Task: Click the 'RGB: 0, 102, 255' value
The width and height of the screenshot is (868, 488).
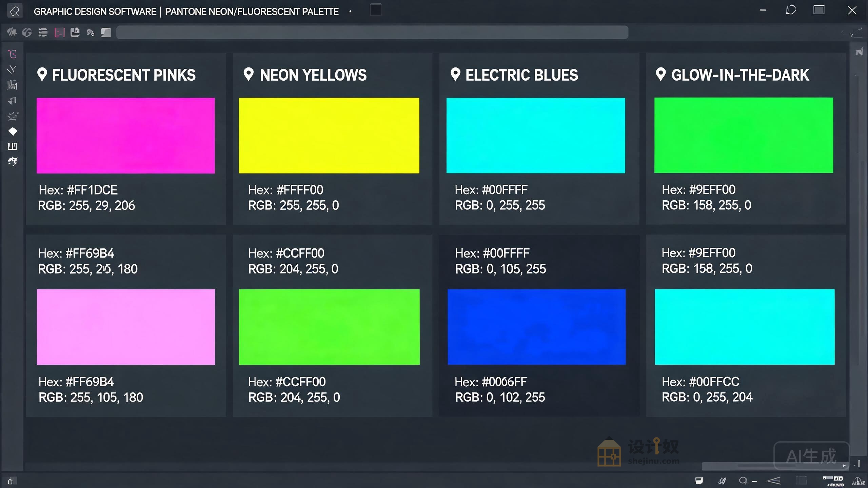Action: tap(500, 397)
